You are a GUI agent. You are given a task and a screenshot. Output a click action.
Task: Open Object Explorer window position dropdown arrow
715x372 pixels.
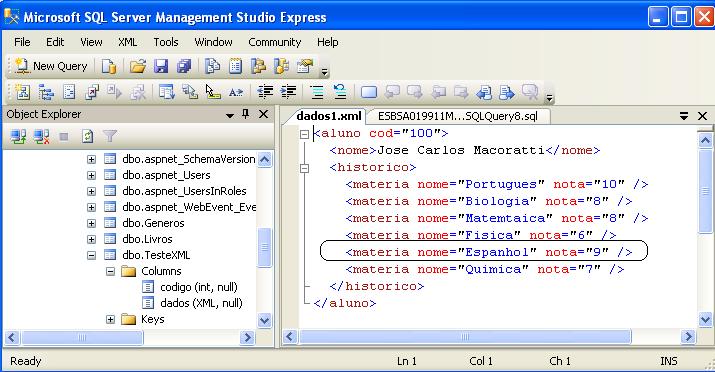point(230,115)
